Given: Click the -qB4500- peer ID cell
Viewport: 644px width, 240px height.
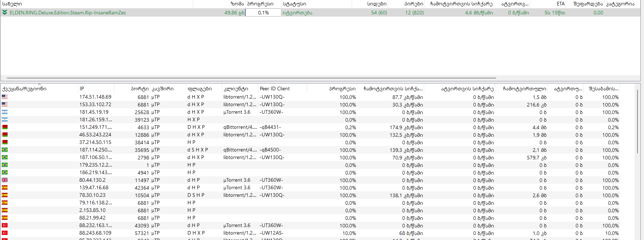Looking at the screenshot, I should tap(270, 150).
